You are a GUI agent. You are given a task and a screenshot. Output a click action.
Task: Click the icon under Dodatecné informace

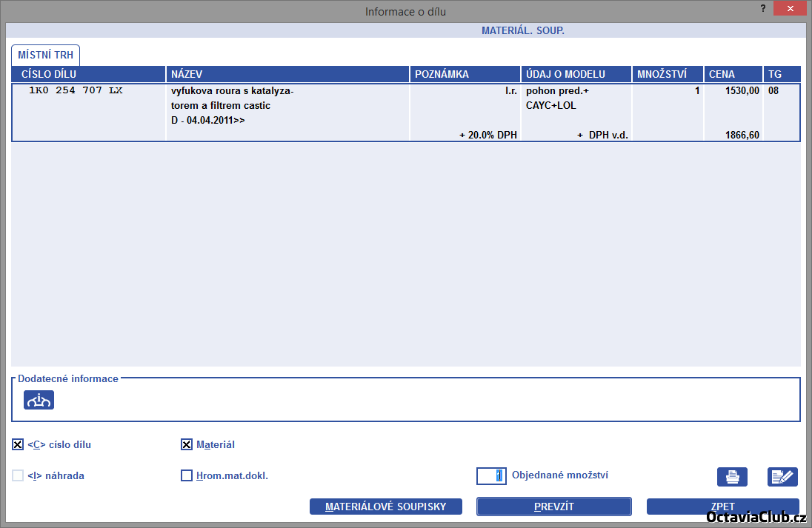point(39,400)
